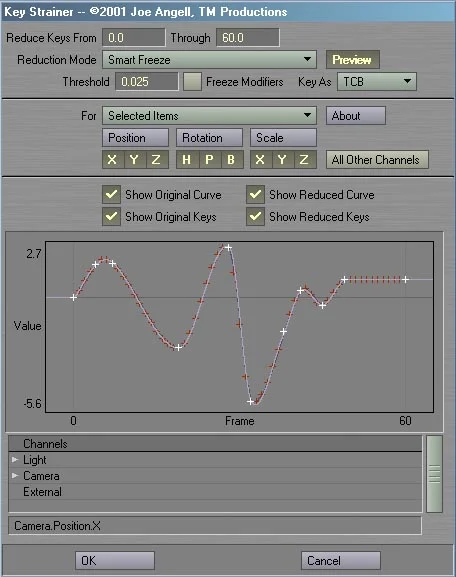Click the reduced key at the curve peak
This screenshot has height=577, width=456.
tap(228, 248)
